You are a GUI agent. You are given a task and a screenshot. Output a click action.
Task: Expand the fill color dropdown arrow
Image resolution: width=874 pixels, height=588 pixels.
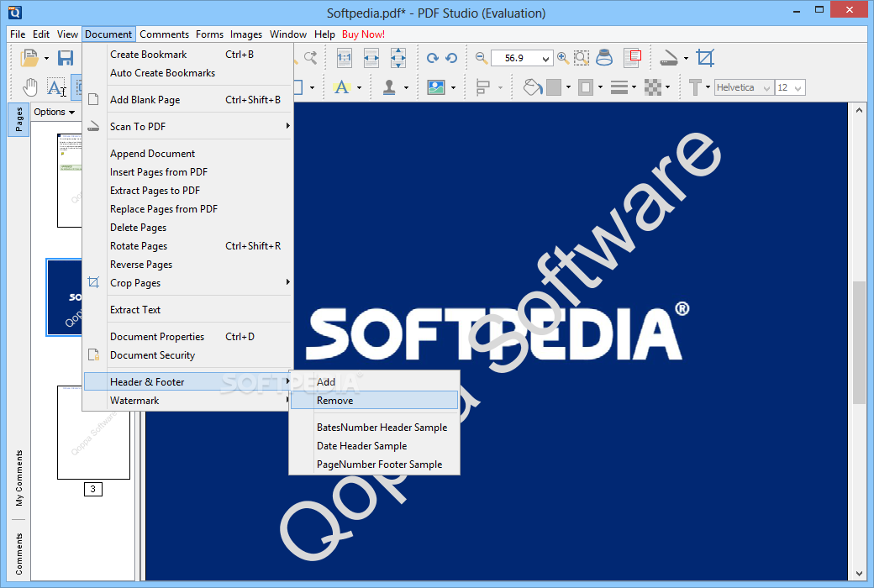coord(569,87)
